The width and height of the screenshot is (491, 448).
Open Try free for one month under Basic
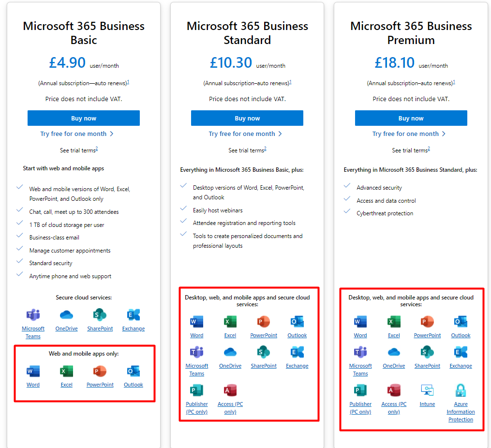77,134
